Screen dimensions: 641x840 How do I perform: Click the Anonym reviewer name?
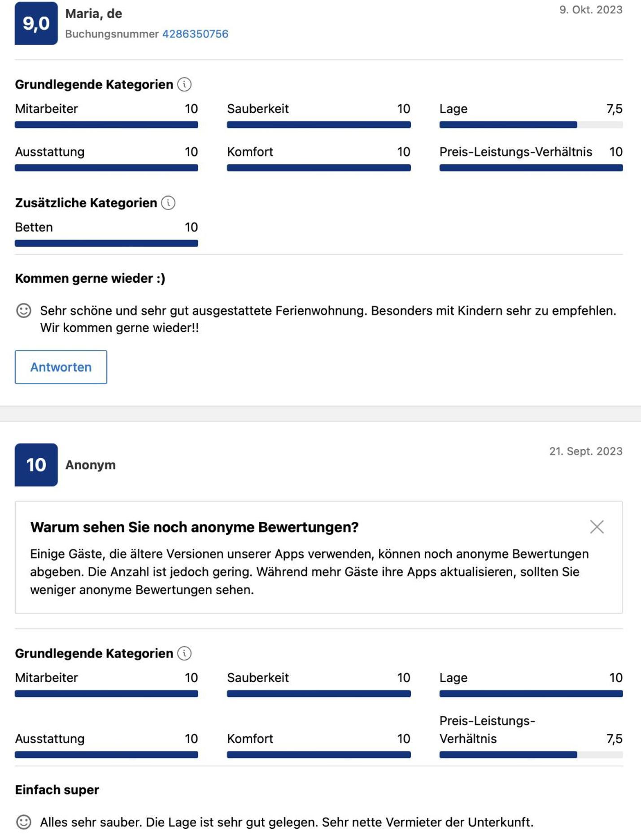click(x=91, y=465)
